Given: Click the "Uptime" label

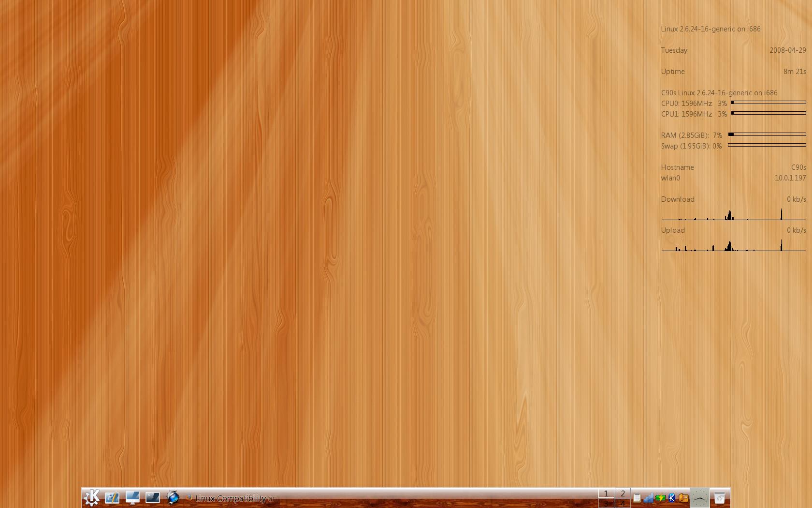Looking at the screenshot, I should pos(673,72).
